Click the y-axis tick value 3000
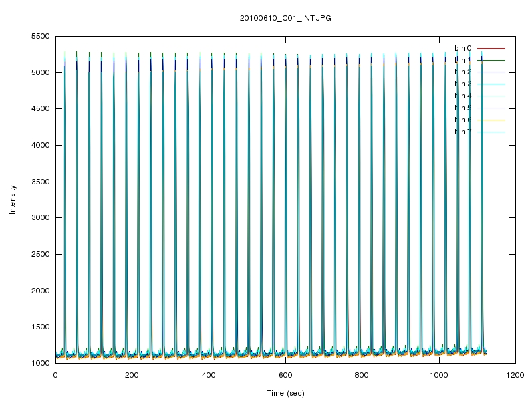Viewport: 532px width, 399px height. [41, 217]
